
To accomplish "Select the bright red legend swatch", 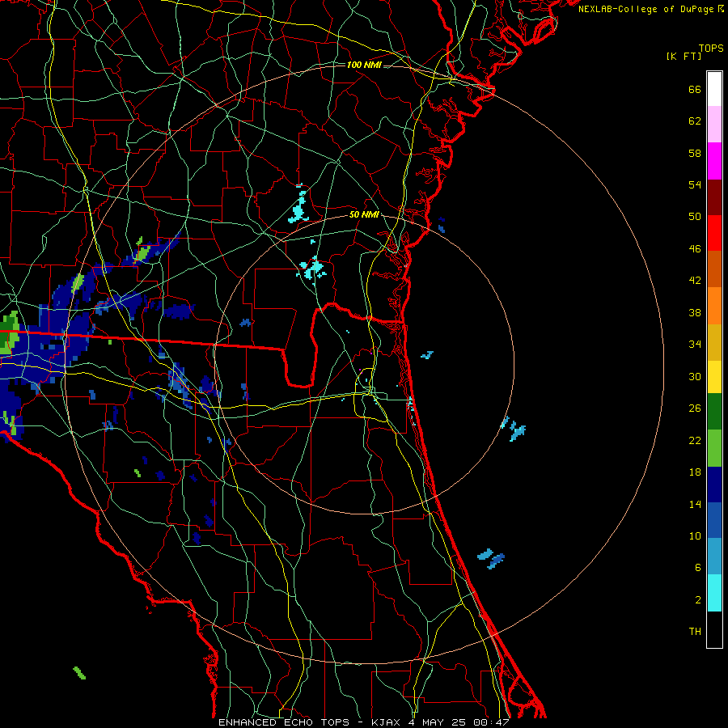I will point(714,233).
